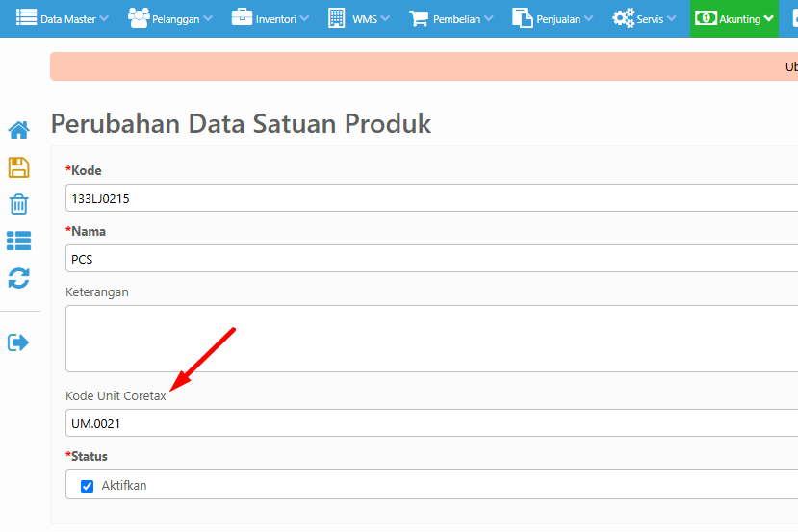
Task: Click the Kode Unit Coretax label
Action: tap(116, 395)
